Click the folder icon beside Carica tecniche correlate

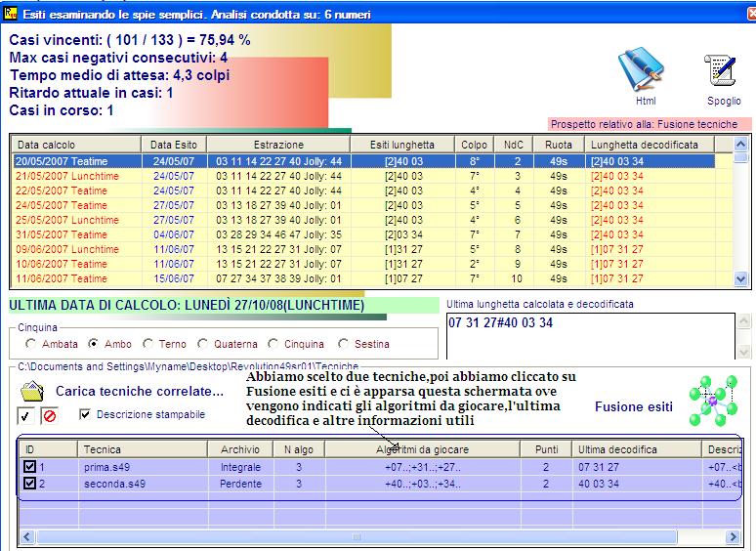(x=32, y=391)
